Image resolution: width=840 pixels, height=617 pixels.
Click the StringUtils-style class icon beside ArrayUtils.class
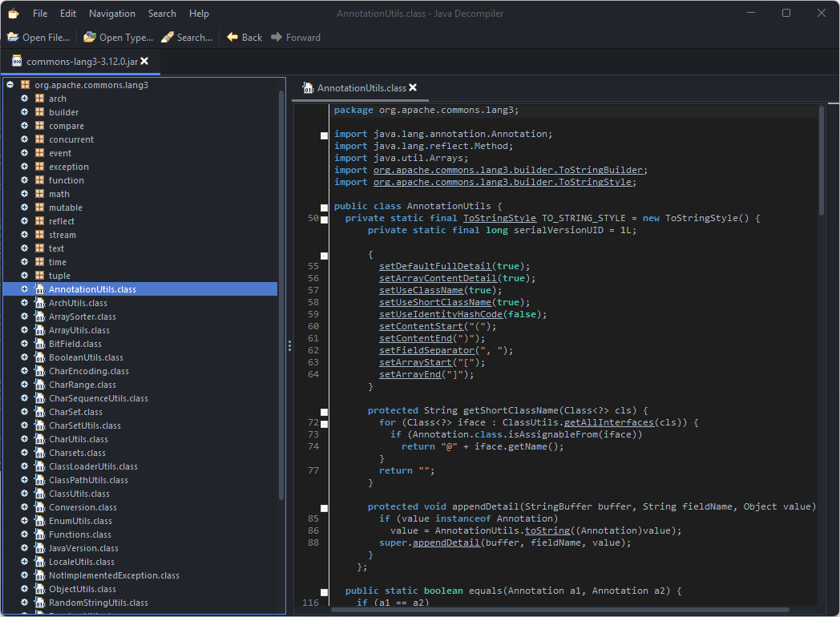[x=39, y=330]
